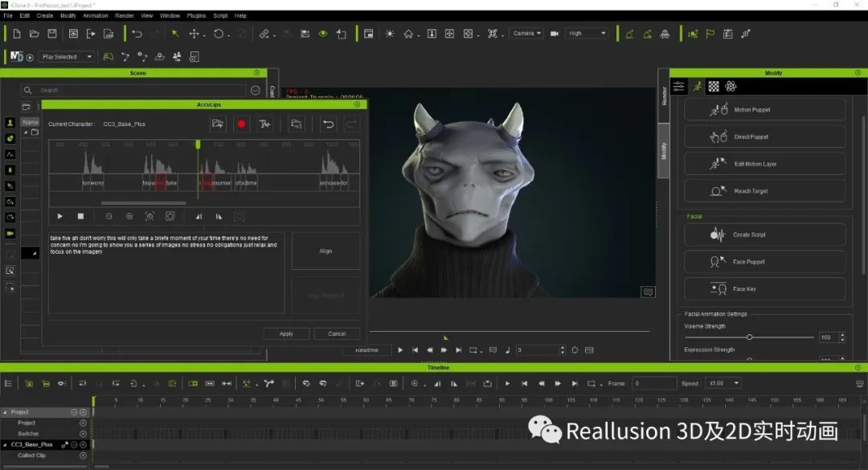Create a new project with the New icon
868x470 pixels.
point(17,34)
